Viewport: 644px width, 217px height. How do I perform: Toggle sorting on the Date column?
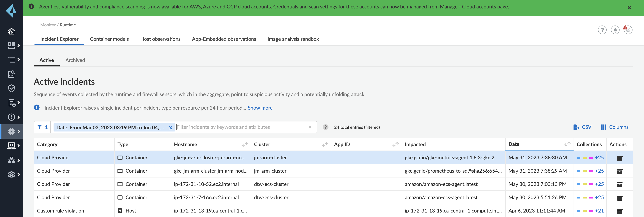point(567,144)
